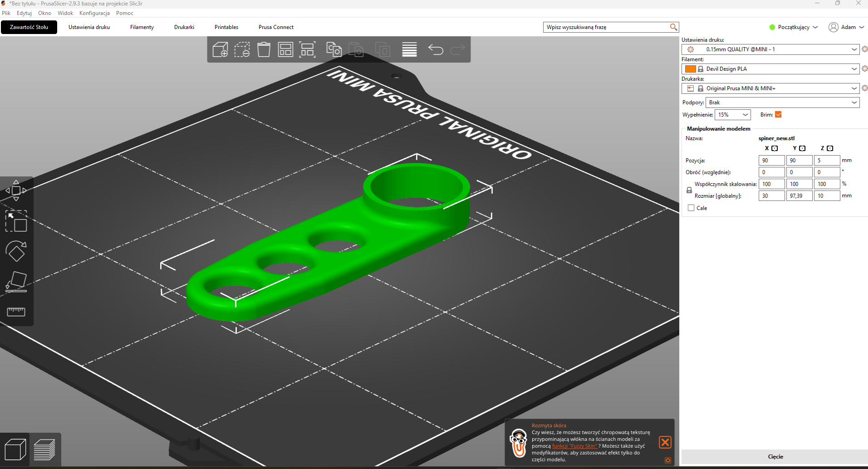The height and width of the screenshot is (469, 868).
Task: Switch to Zawartość Stołu tab
Action: (29, 27)
